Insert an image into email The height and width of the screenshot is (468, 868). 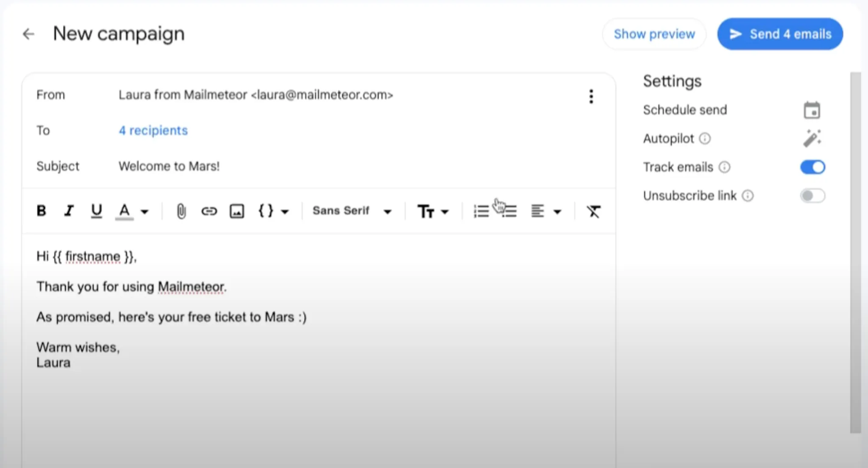pos(236,211)
